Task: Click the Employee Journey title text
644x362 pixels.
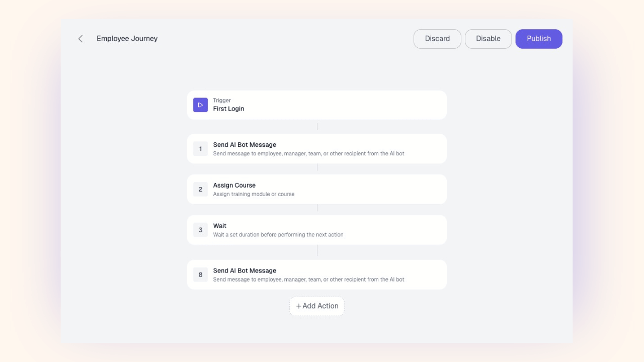Action: click(x=127, y=38)
